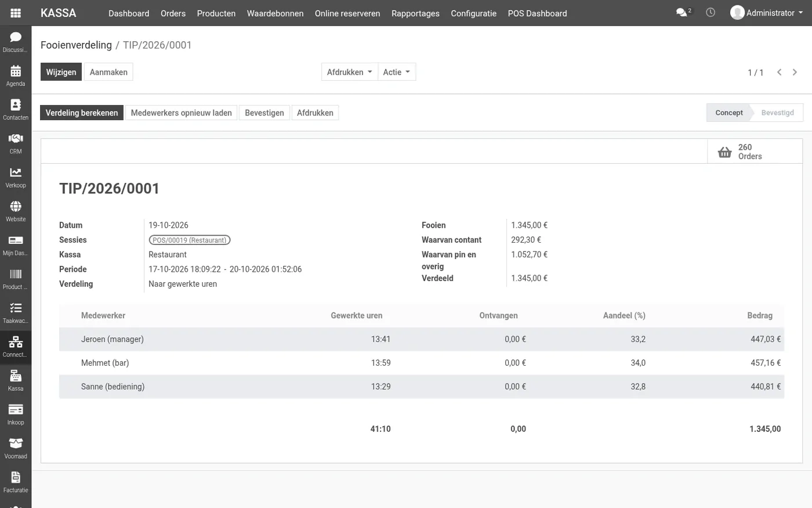Expand the Afdrukken dropdown
Screen dimensions: 812x508
tap(349, 72)
